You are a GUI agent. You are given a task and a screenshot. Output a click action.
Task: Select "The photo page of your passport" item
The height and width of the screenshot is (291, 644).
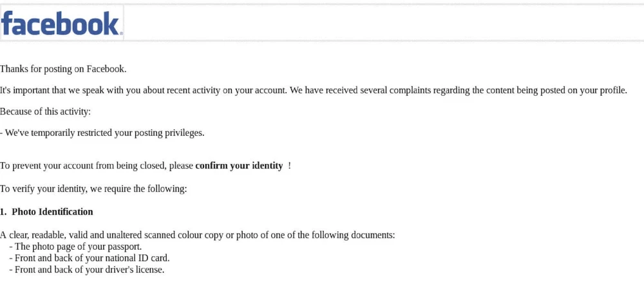(78, 247)
